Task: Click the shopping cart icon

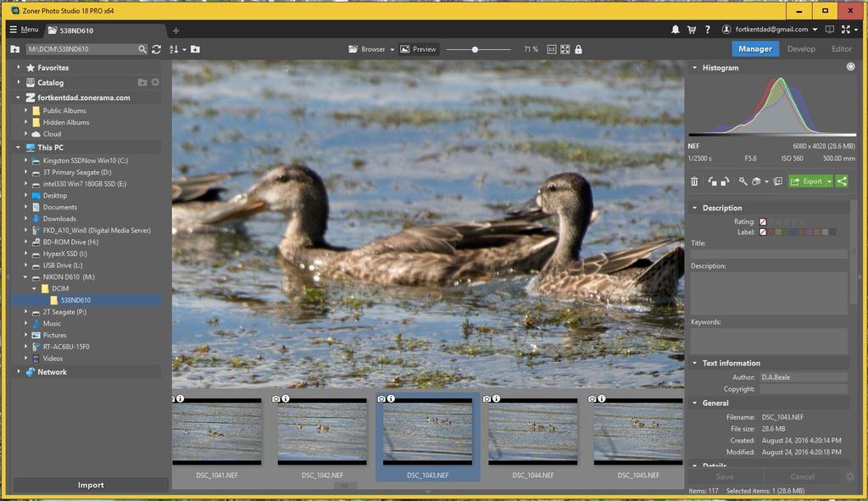Action: [692, 30]
